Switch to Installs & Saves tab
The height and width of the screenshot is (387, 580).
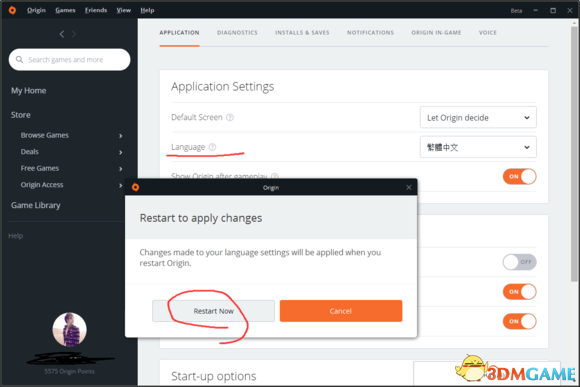(302, 33)
